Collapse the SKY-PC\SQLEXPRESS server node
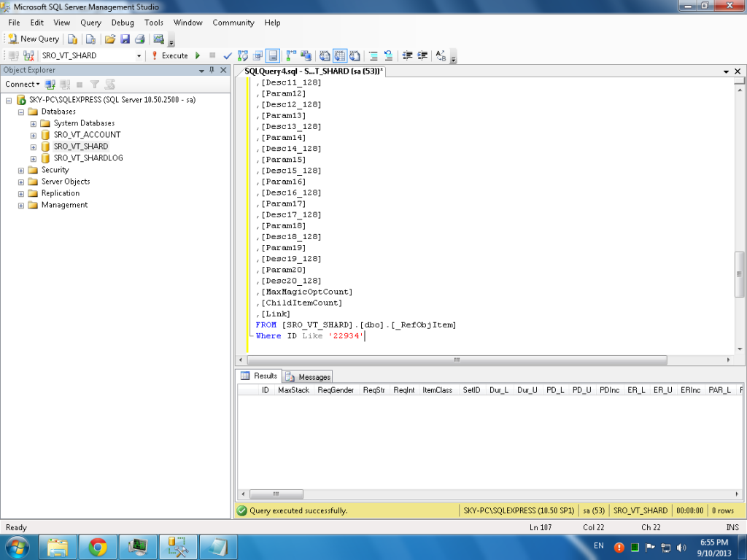747x560 pixels. pyautogui.click(x=9, y=100)
